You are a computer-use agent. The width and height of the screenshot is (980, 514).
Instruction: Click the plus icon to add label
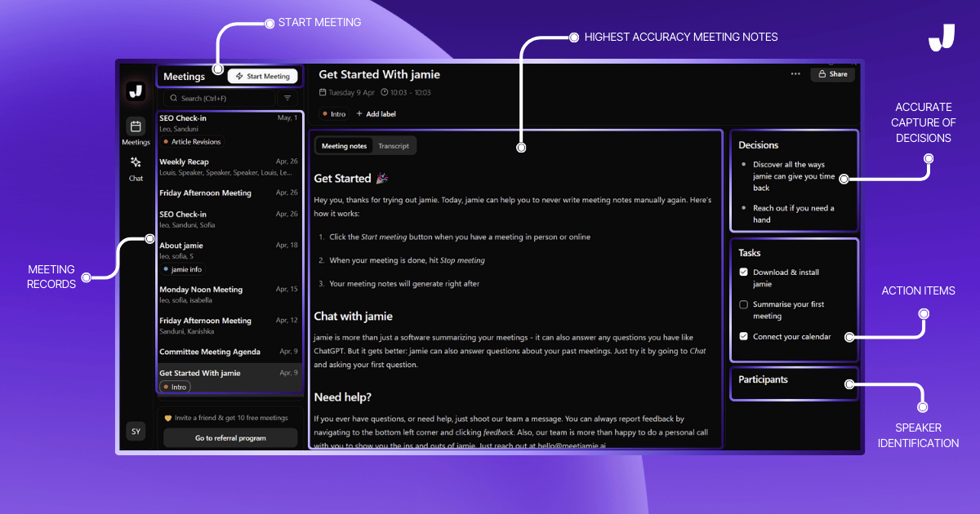click(360, 114)
